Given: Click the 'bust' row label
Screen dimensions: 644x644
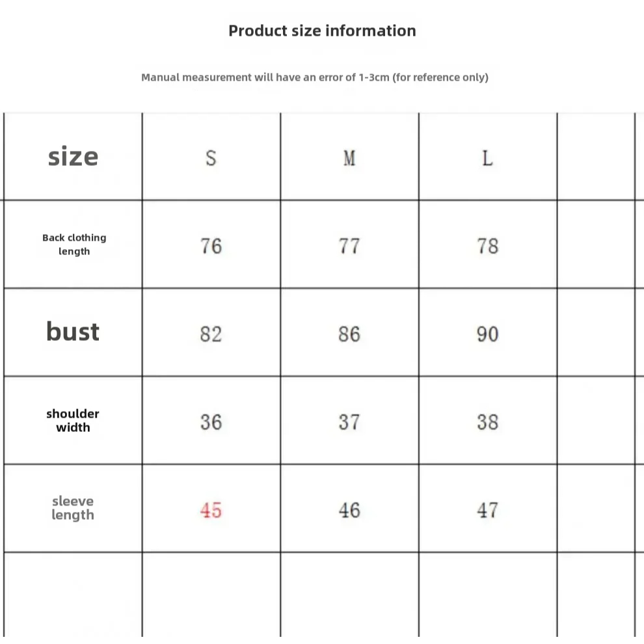Looking at the screenshot, I should [x=73, y=332].
